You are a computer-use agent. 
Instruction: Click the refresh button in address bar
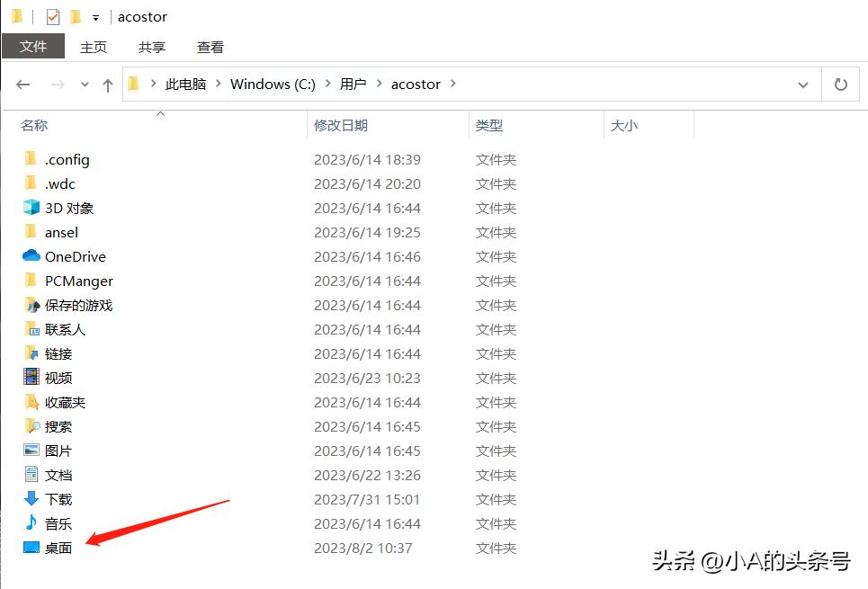tap(840, 84)
